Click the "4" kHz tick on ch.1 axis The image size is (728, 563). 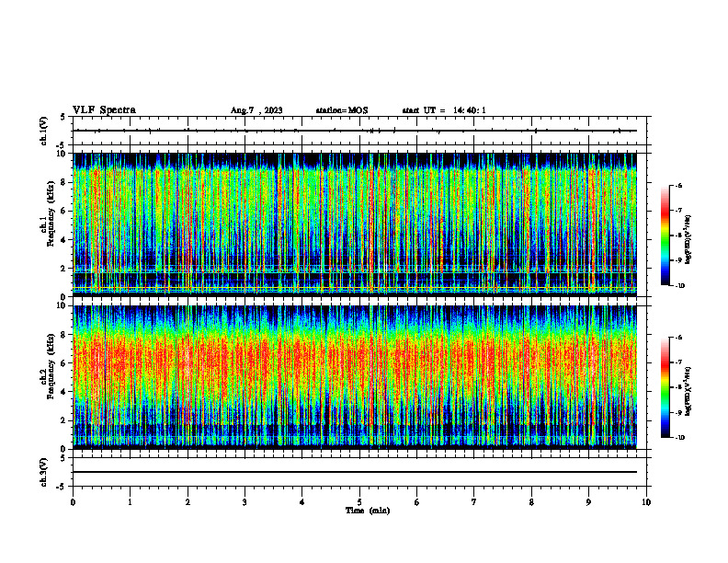65,240
